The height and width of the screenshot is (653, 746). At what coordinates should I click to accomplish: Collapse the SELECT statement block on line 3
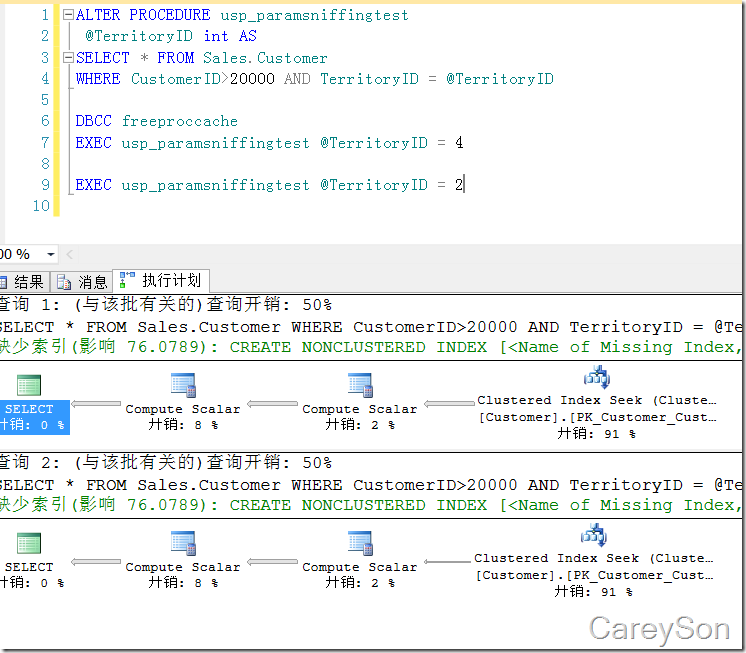tap(67, 58)
